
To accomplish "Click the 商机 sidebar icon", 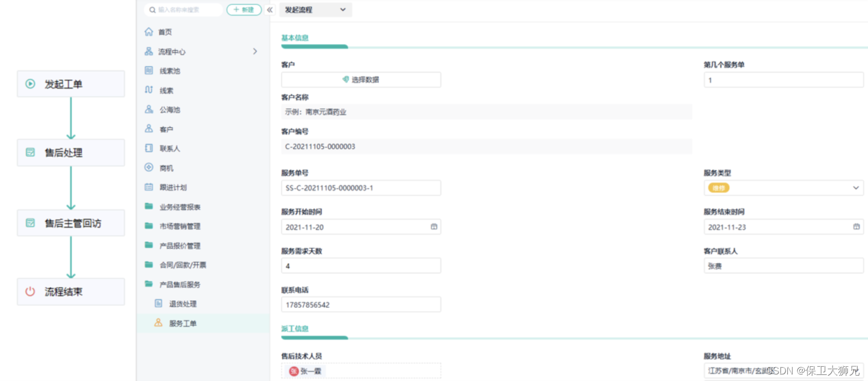I will click(149, 168).
